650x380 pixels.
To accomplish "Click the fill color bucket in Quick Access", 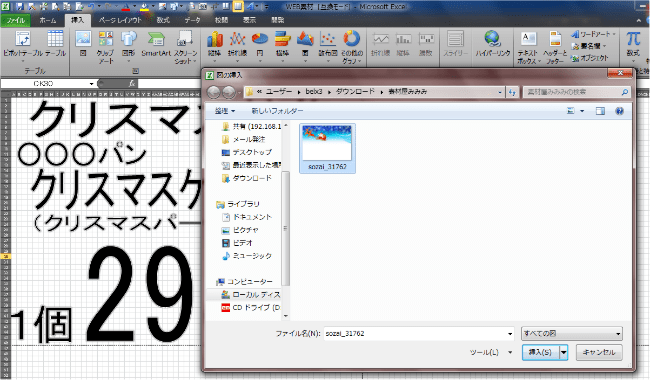I will click(x=144, y=7).
